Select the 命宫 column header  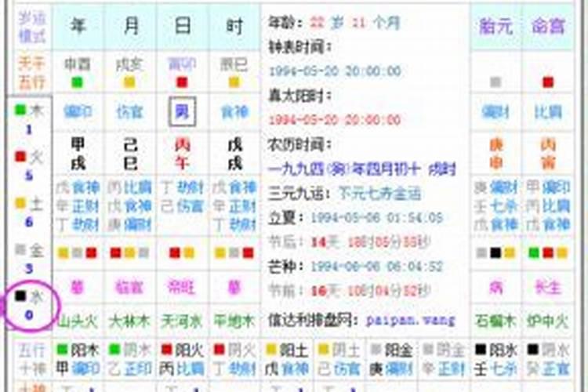tap(548, 26)
